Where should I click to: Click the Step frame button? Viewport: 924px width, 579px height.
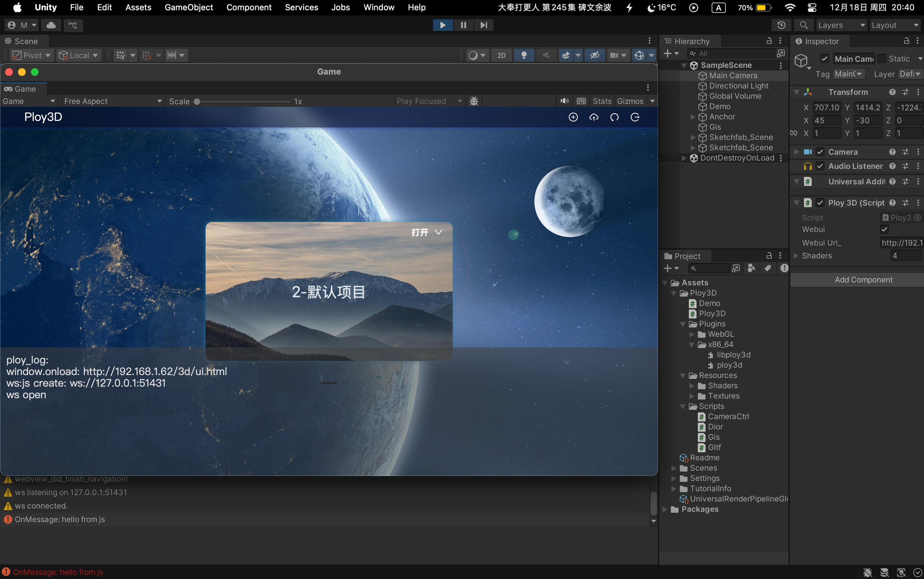[484, 25]
